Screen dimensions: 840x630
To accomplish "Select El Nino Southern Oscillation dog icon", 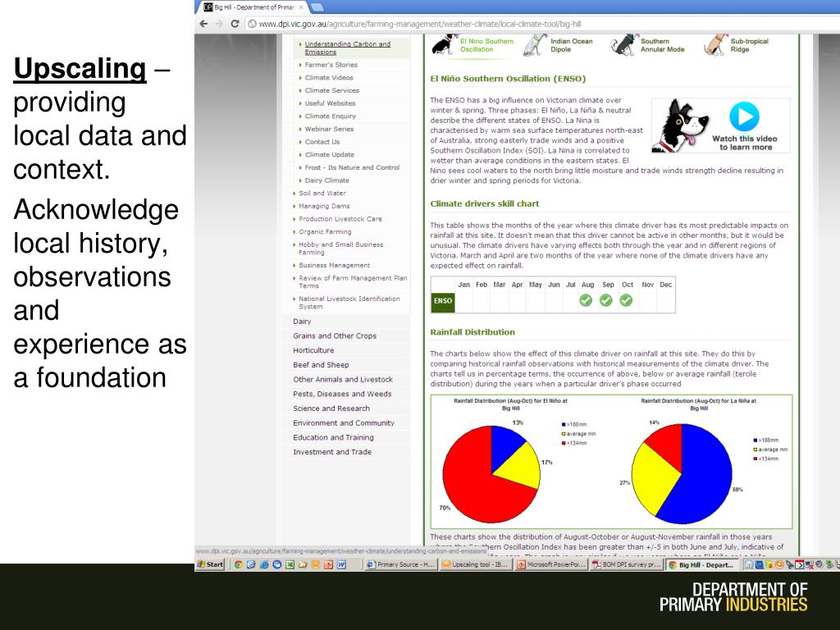I will pyautogui.click(x=445, y=44).
